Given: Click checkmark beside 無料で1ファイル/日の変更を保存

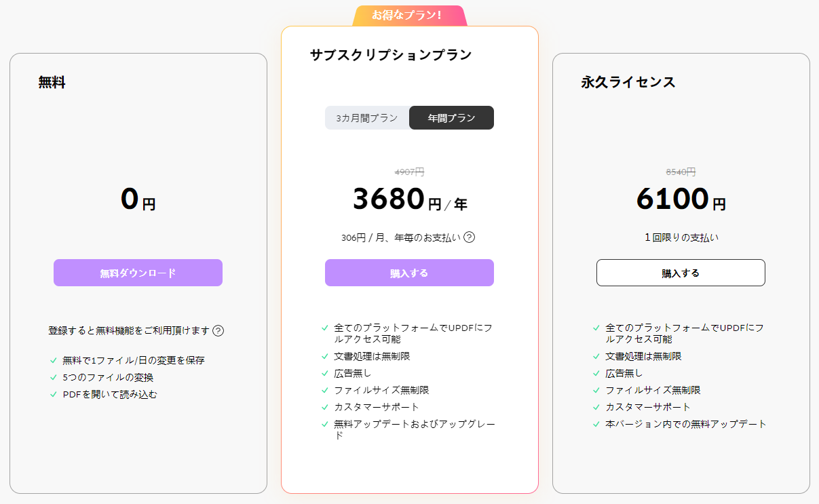Looking at the screenshot, I should tap(54, 360).
